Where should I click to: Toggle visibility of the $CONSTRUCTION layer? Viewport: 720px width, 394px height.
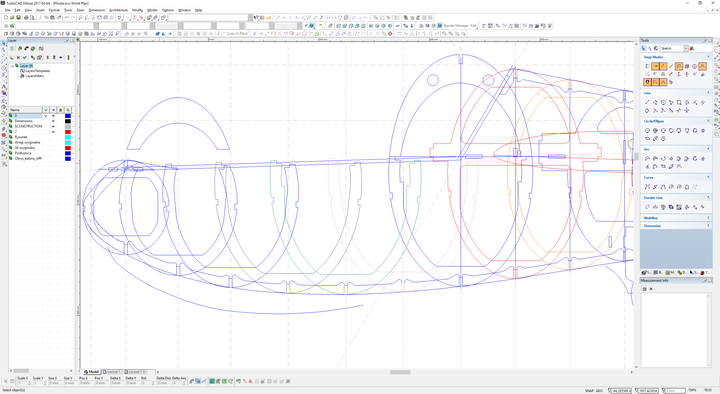[x=53, y=126]
